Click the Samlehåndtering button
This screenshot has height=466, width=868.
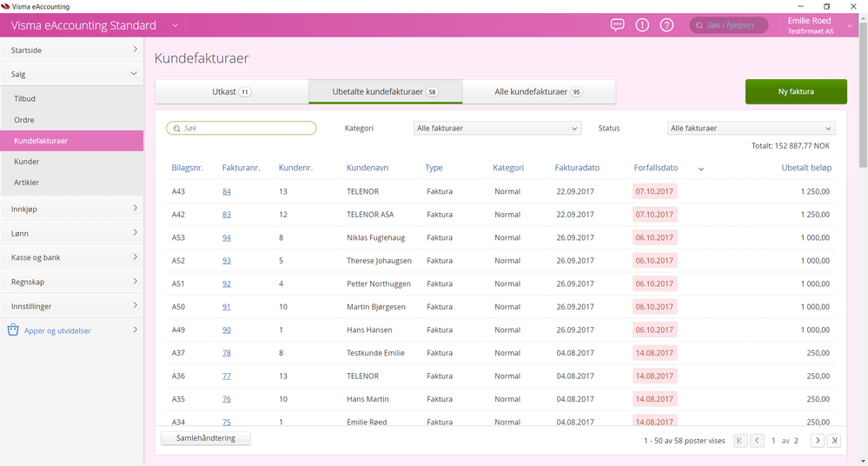[x=206, y=438]
